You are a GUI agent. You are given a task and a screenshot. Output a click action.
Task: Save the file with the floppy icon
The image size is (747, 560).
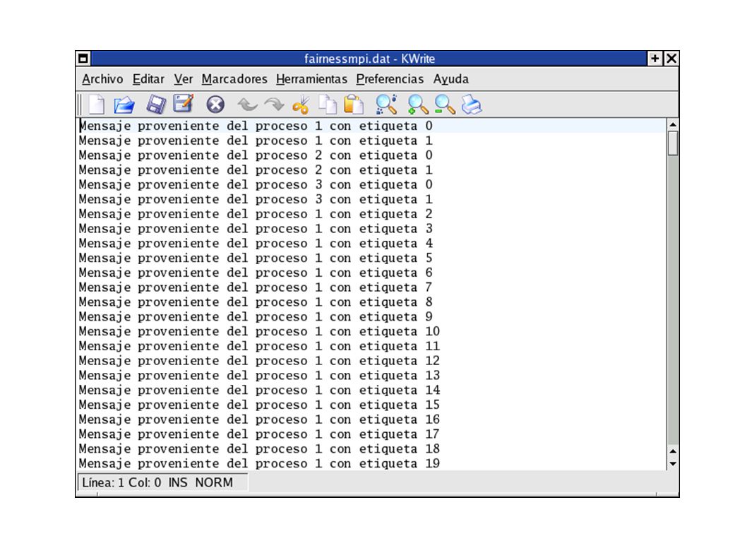156,105
